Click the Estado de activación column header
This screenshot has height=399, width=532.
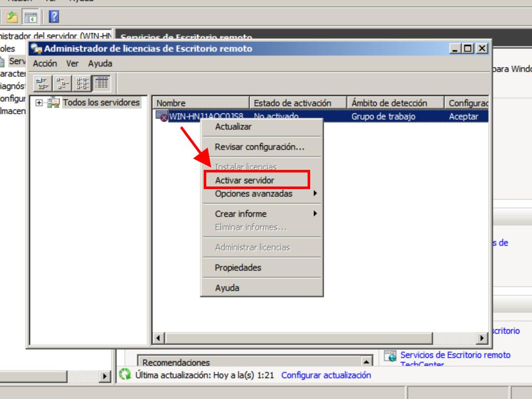click(292, 103)
